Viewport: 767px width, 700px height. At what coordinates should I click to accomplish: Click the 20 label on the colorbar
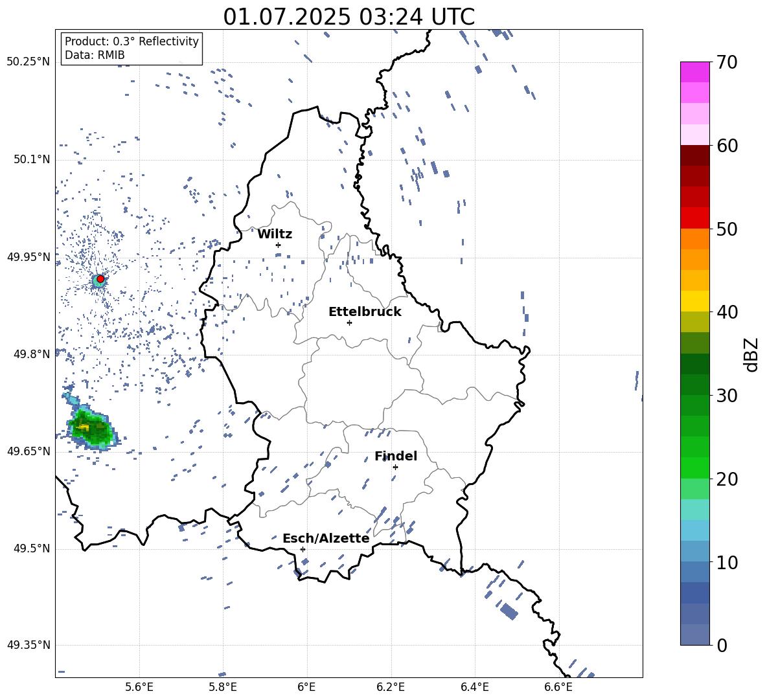pyautogui.click(x=726, y=479)
